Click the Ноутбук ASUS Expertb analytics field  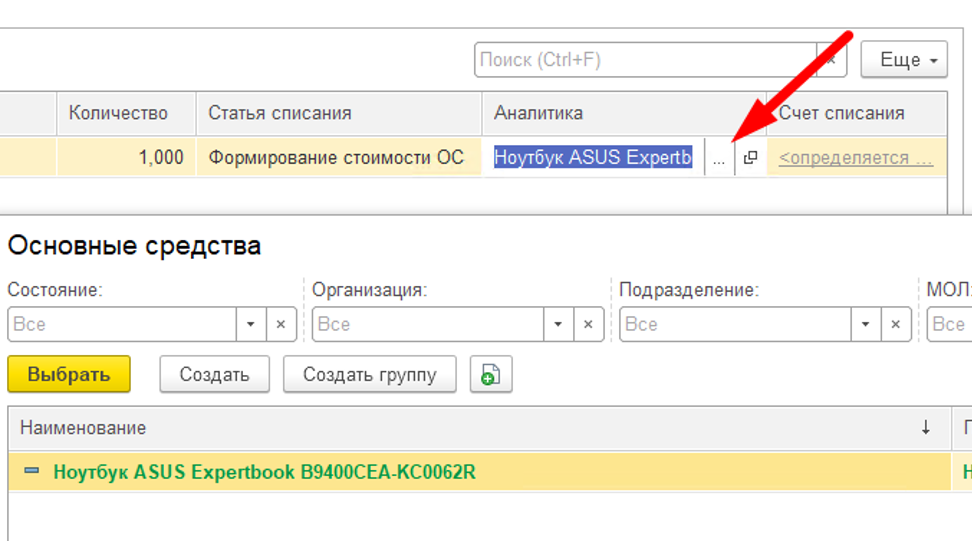pyautogui.click(x=593, y=158)
